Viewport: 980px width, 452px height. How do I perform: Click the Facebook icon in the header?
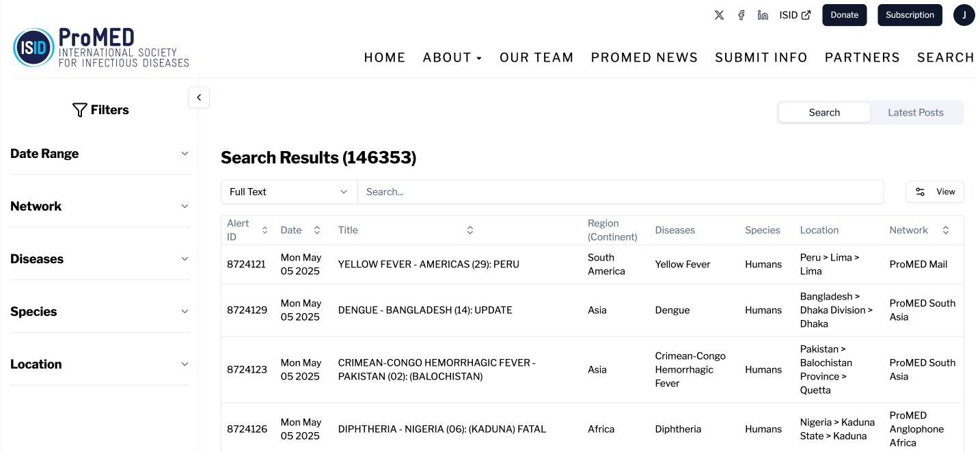point(741,14)
